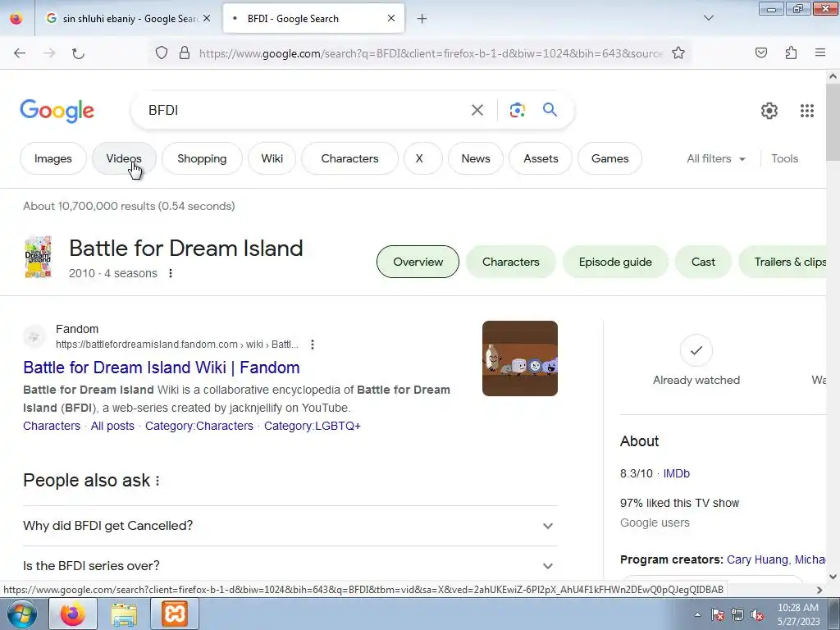Click the network tray icon
The width and height of the screenshot is (840, 630).
click(x=737, y=615)
